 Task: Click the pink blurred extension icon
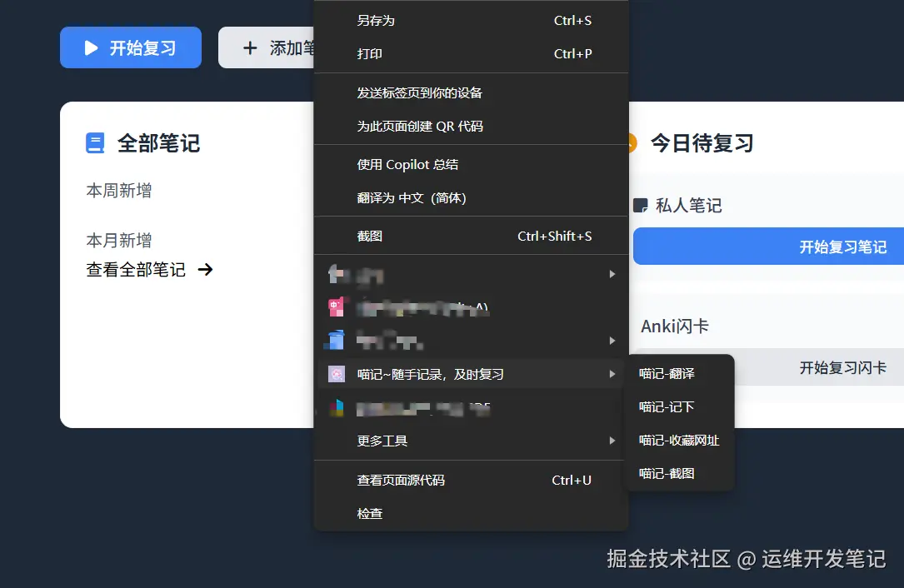[x=337, y=306]
